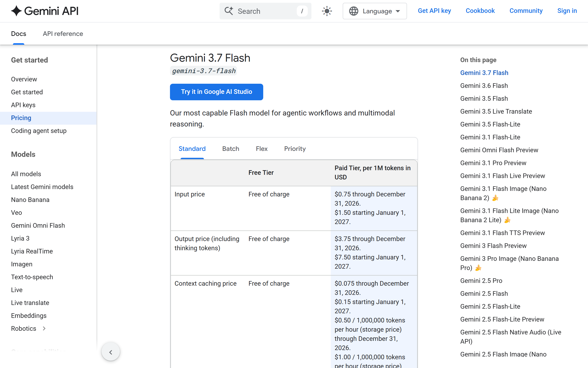588x368 pixels.
Task: Jump to Gemini 3 Flash Preview section
Action: (x=493, y=246)
